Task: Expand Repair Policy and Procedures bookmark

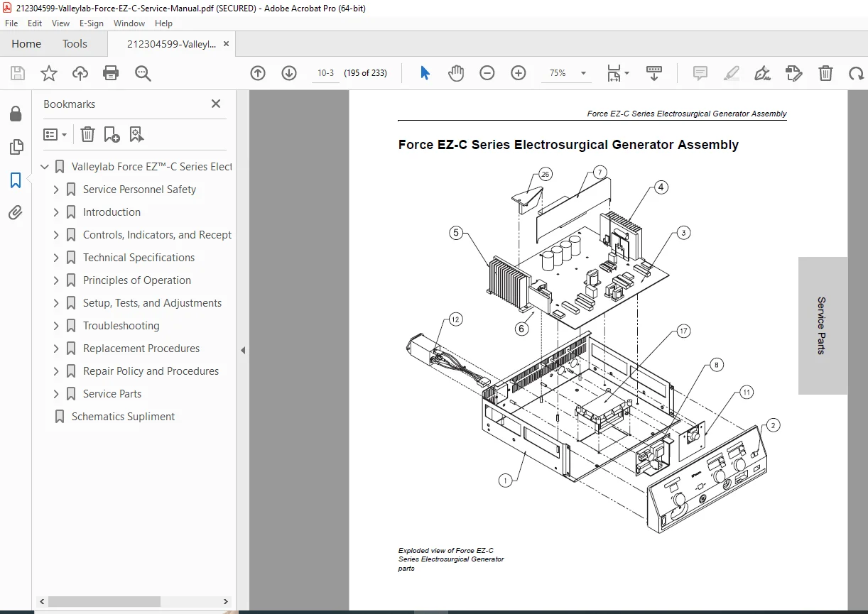Action: click(56, 371)
